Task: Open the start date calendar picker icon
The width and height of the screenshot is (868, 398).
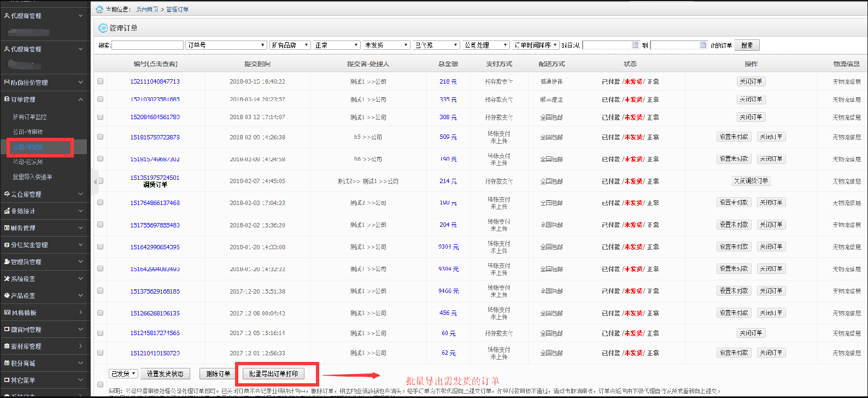Action: click(635, 45)
